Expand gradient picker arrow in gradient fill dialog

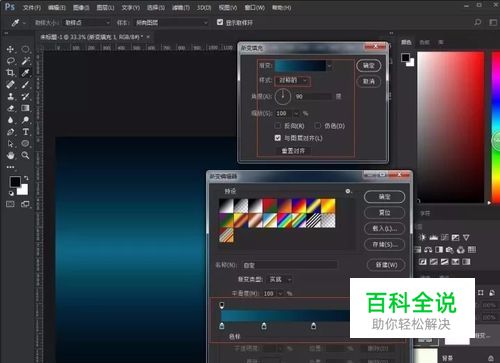coord(329,66)
